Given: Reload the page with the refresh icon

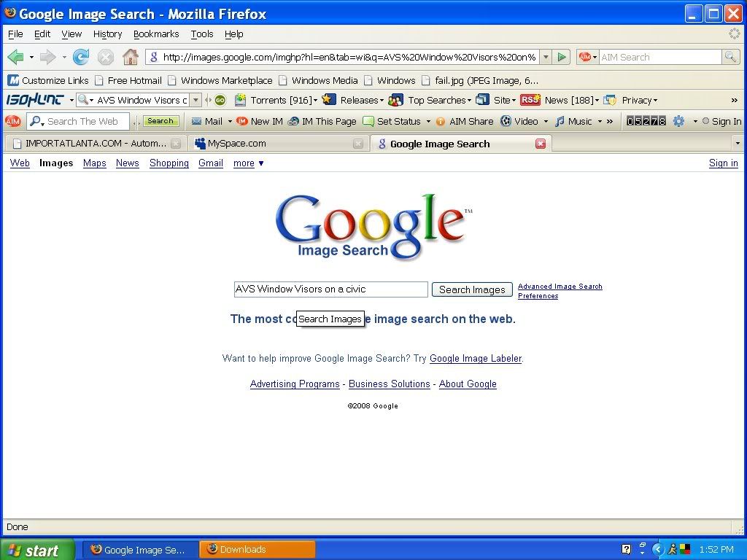Looking at the screenshot, I should point(81,57).
